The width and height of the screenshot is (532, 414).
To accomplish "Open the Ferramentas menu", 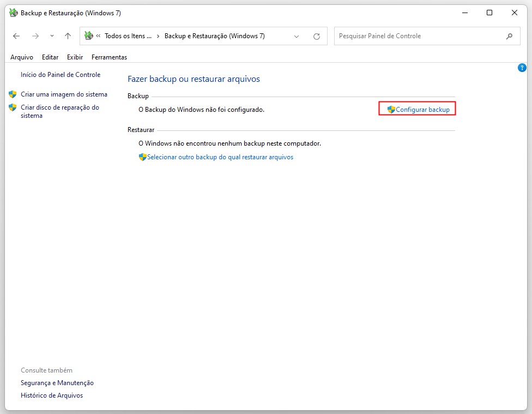I will click(109, 57).
